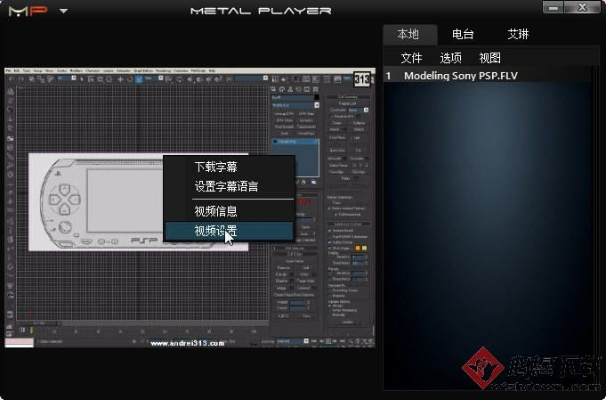Screen dimensions: 606x400
Task: Select 设置字幕语言 in context menu
Action: click(x=226, y=185)
